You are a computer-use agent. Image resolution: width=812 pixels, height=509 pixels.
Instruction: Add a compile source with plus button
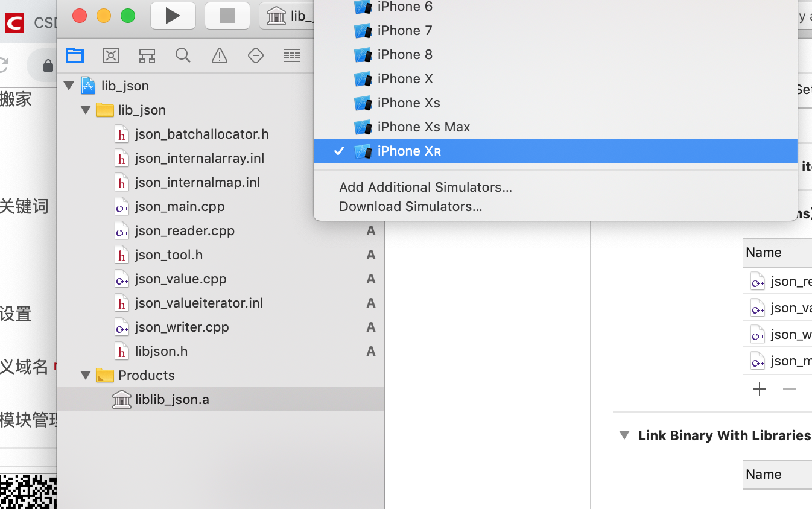coord(760,390)
